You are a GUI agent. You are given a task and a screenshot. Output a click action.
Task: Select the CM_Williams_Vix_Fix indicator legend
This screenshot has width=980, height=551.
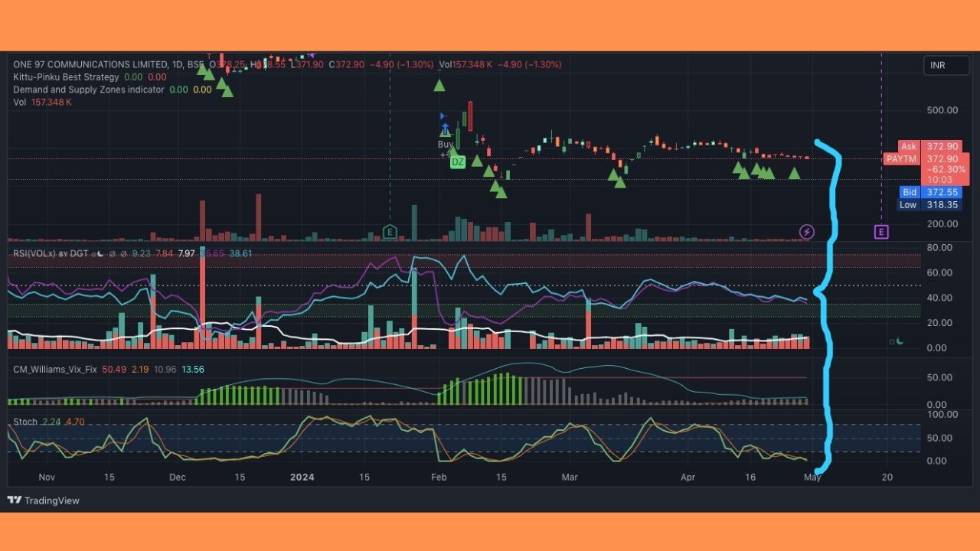(x=55, y=369)
